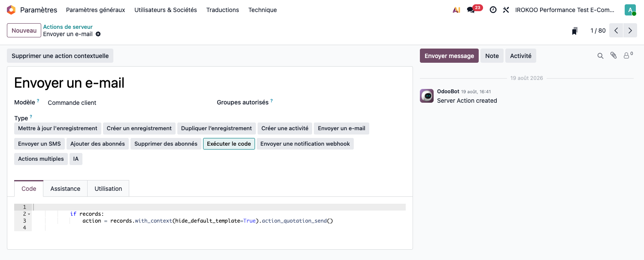Select type Dupliquer l'enregistrement
Viewport: 644px width, 260px height.
[216, 128]
